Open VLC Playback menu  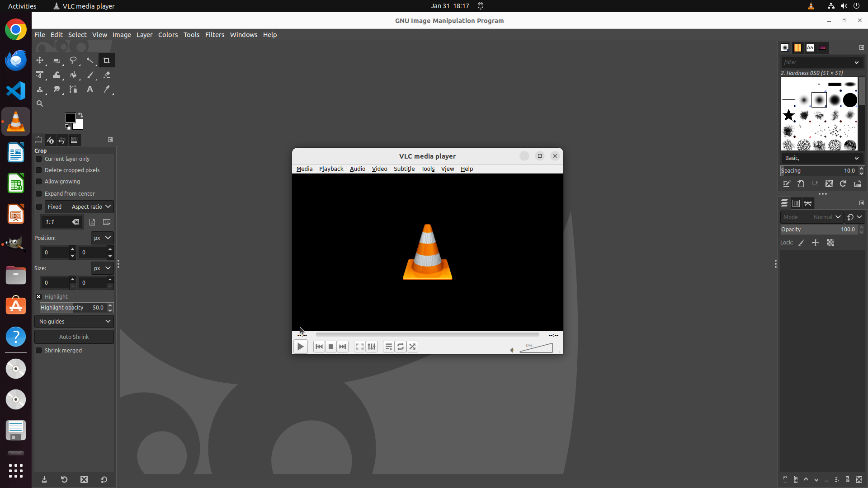click(331, 169)
